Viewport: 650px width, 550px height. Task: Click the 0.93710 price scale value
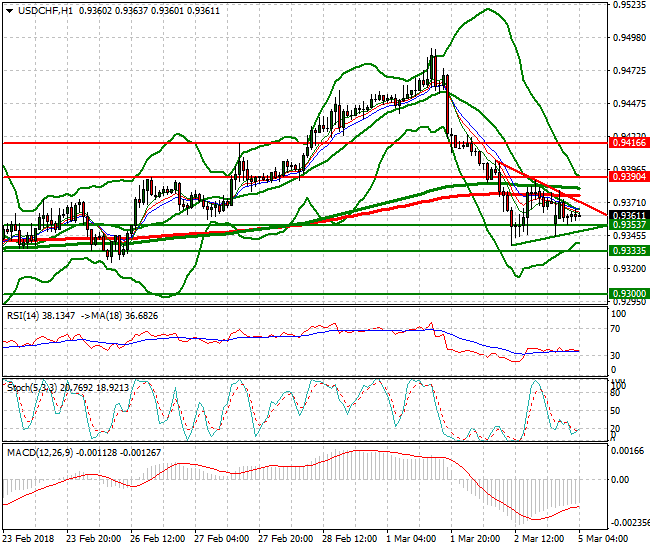629,203
